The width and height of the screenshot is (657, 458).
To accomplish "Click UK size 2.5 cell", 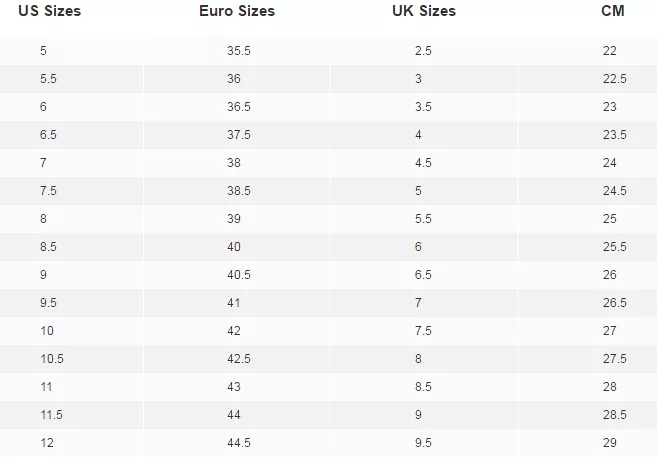I will pos(423,51).
